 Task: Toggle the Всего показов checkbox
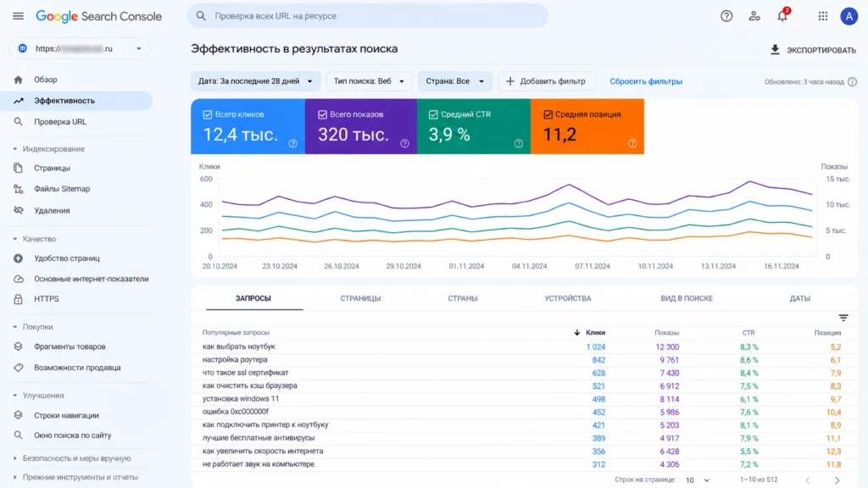point(322,114)
